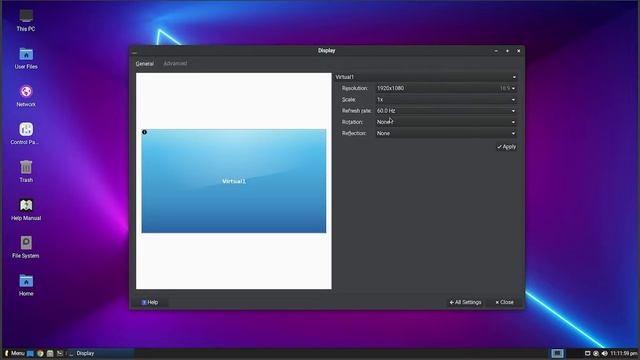Open the Virtual1 output dropdown
Viewport: 640px width, 360px height.
[426, 77]
